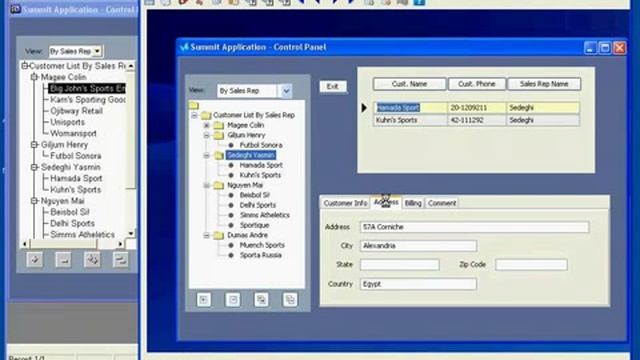
Task: Select Simms Atheletics in the front tree
Action: click(x=264, y=215)
